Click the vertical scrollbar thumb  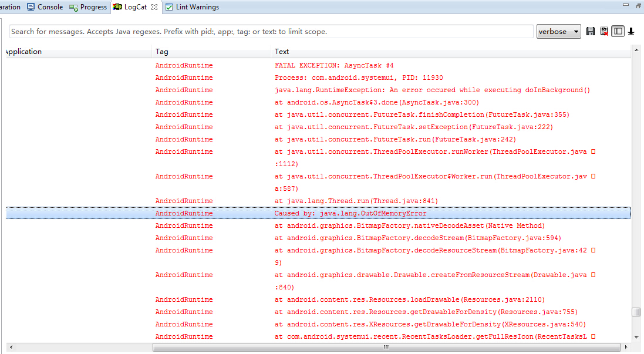coord(636,312)
